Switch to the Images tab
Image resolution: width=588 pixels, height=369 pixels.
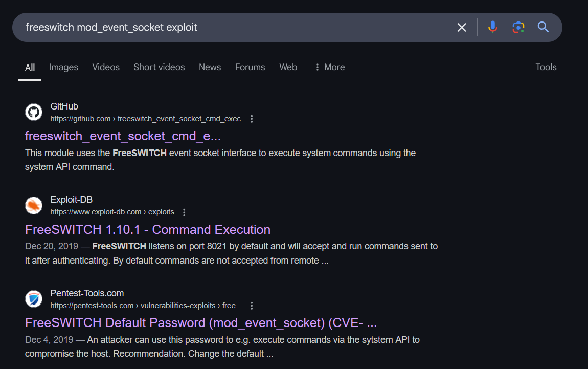click(x=63, y=67)
